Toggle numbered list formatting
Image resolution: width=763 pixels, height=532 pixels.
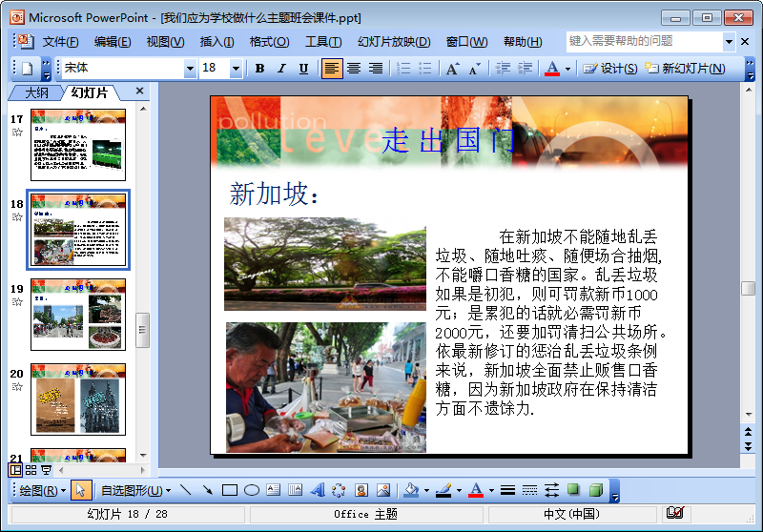pos(403,69)
